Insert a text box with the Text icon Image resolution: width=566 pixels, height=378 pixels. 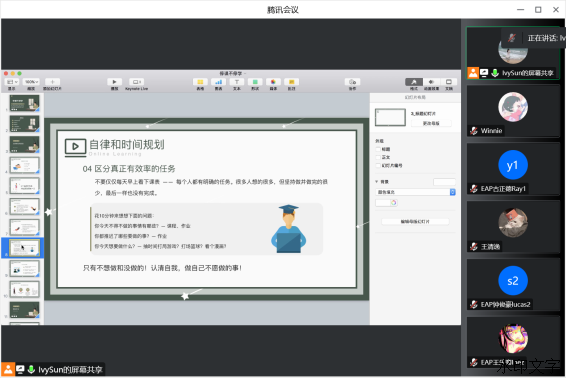point(237,82)
